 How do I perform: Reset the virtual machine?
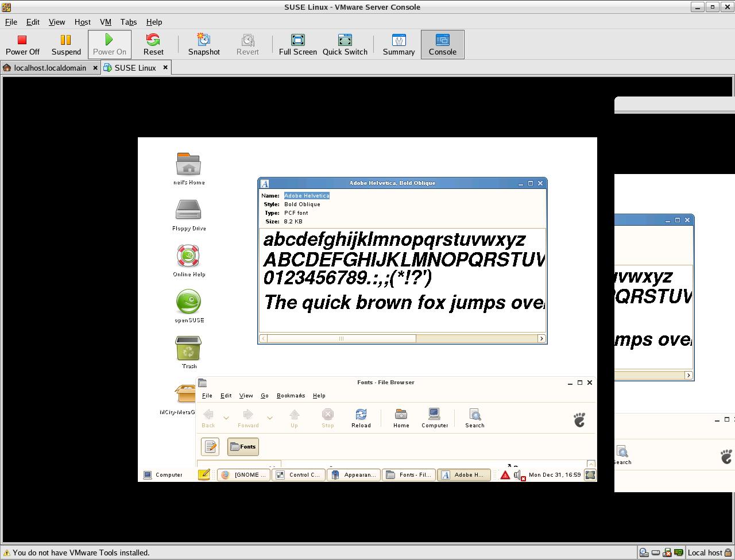pos(153,44)
